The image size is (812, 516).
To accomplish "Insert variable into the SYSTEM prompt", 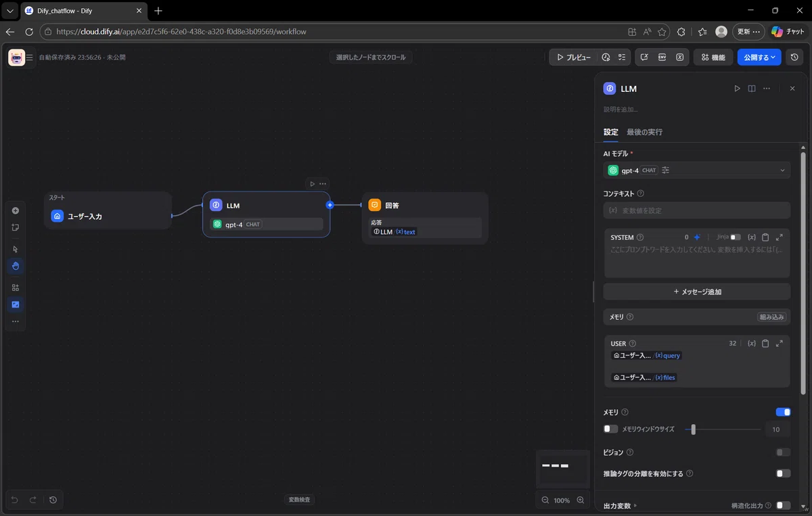I will click(751, 237).
